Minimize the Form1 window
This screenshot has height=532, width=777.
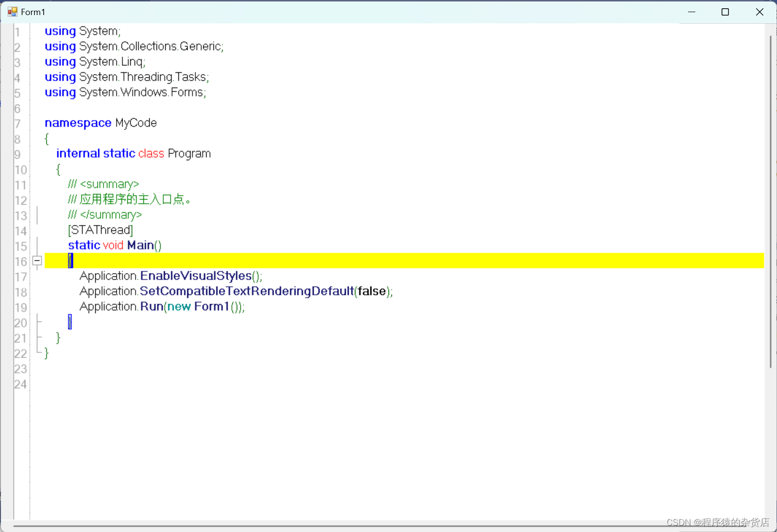(x=692, y=12)
